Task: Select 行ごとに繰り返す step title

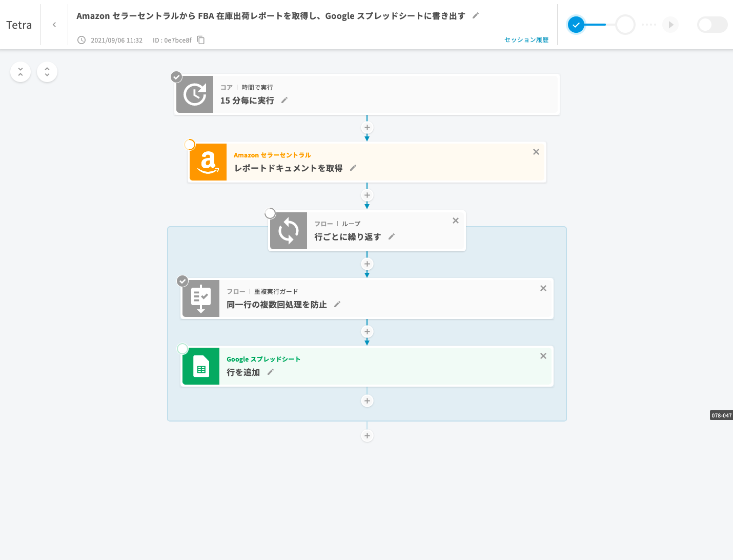Action: [348, 237]
